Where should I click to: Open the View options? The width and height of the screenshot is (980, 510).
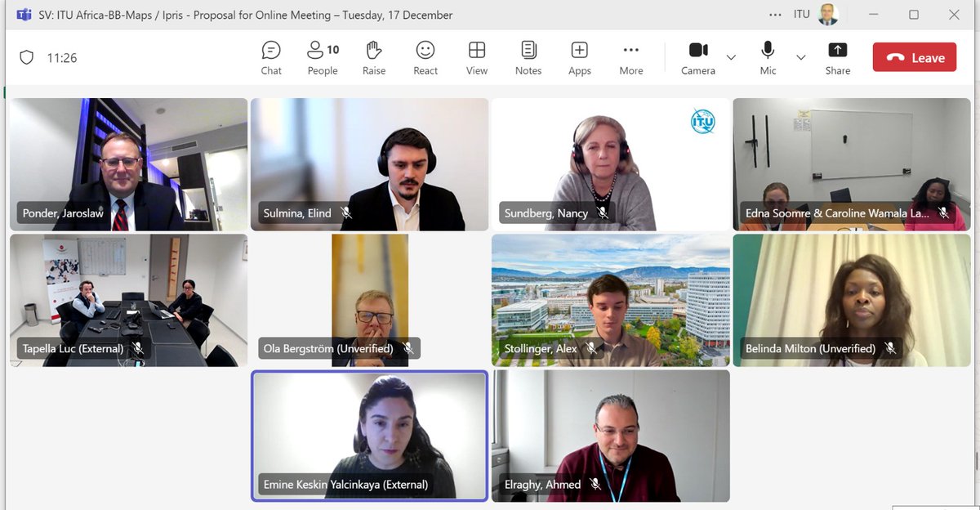(476, 57)
